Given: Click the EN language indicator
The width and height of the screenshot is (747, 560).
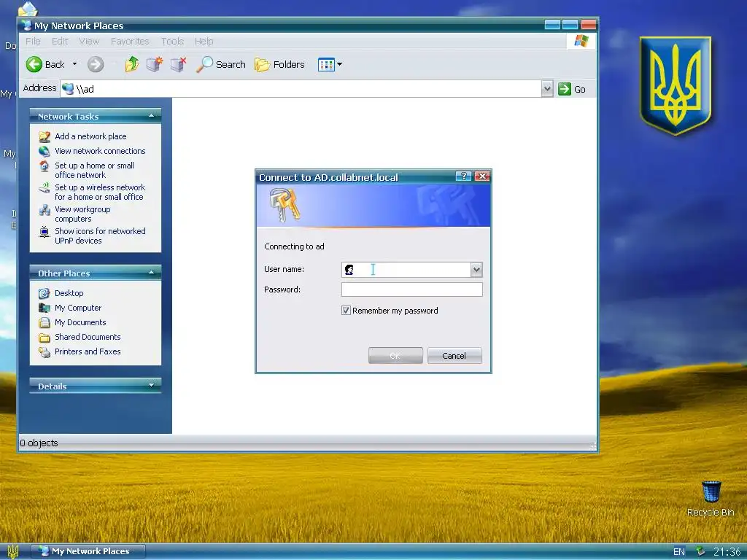Looking at the screenshot, I should 679,552.
